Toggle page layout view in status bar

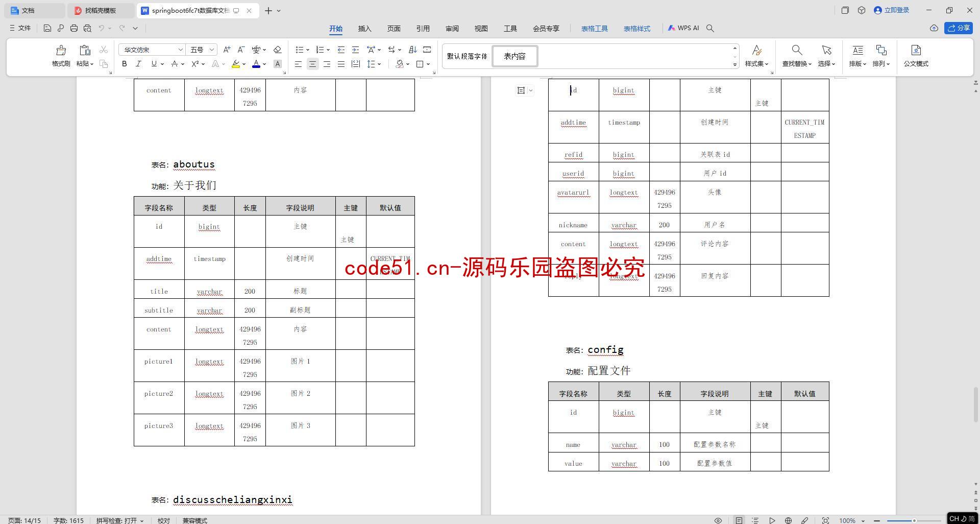(x=739, y=520)
